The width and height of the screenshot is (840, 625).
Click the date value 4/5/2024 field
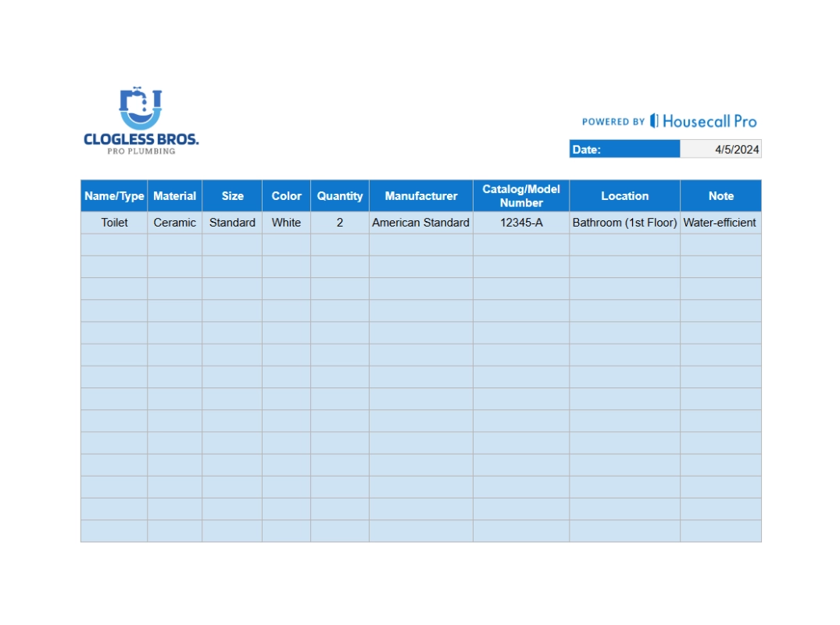tap(720, 149)
